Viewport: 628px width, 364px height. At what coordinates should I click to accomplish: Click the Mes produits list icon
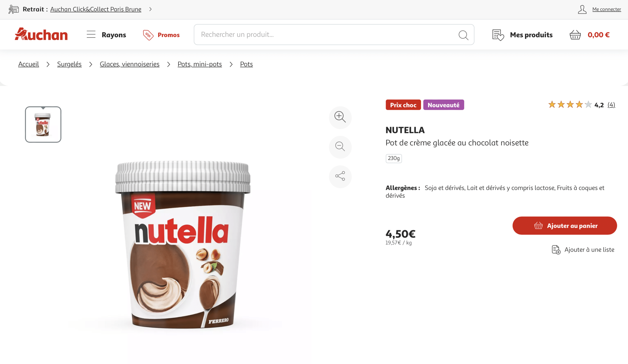(x=498, y=35)
